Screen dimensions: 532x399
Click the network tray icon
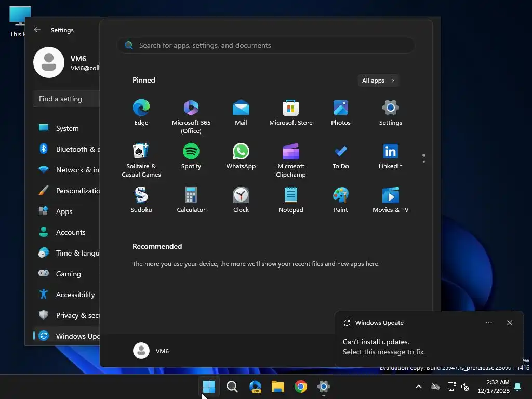451,387
